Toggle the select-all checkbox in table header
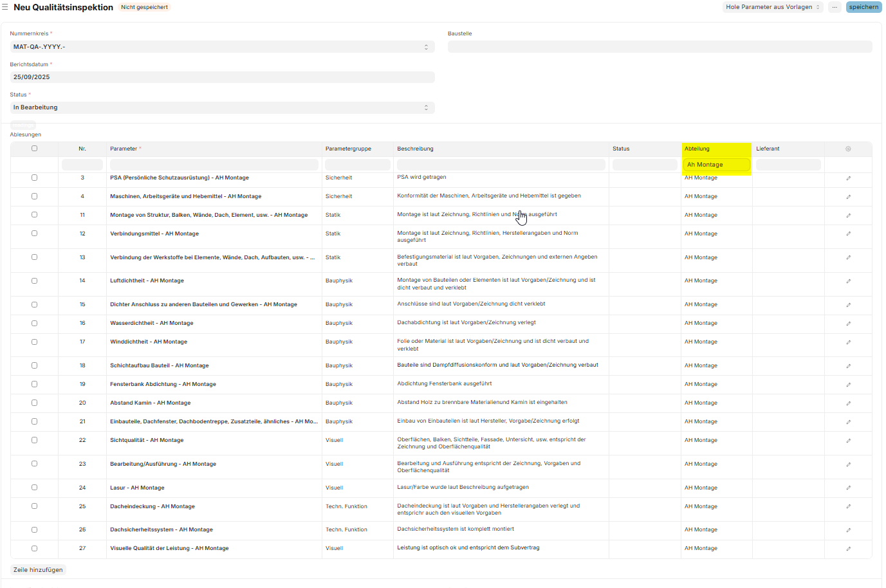Screen dimensions: 886x588 (x=35, y=149)
